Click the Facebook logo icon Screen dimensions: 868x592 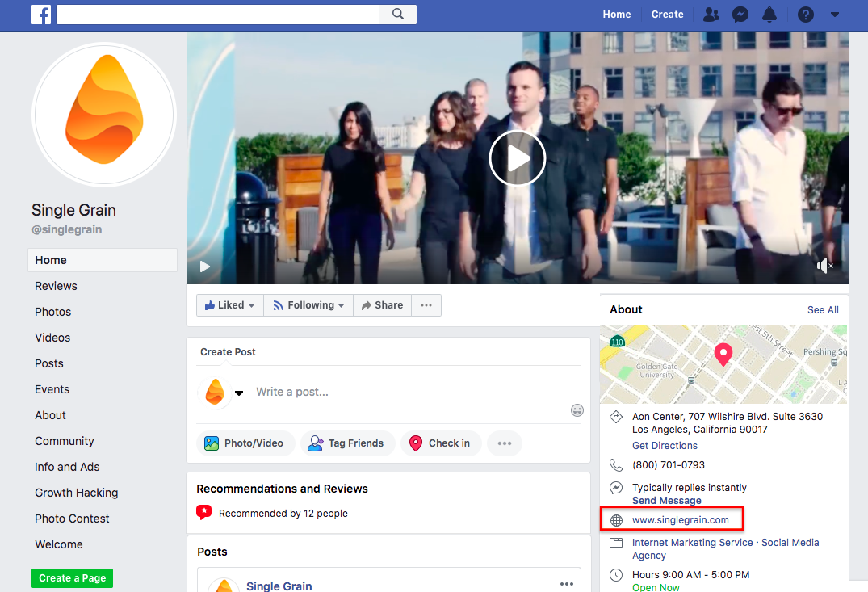[41, 15]
